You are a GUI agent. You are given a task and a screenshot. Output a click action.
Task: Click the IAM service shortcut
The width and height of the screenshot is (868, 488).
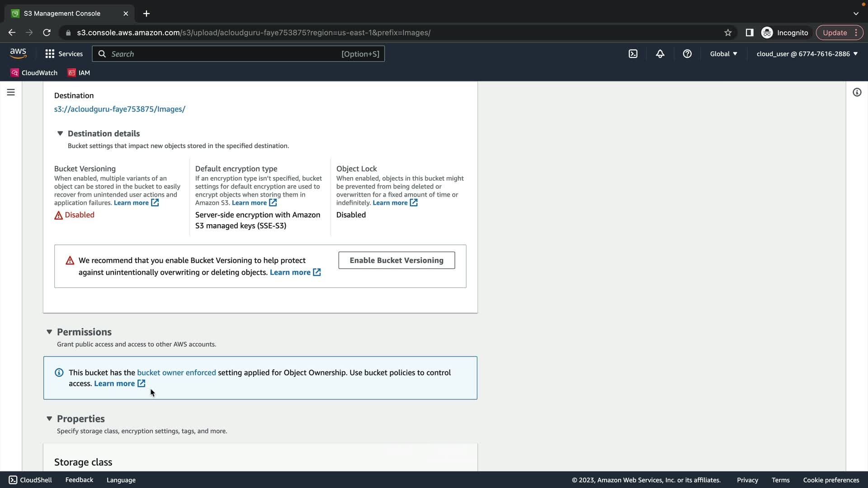pyautogui.click(x=79, y=73)
